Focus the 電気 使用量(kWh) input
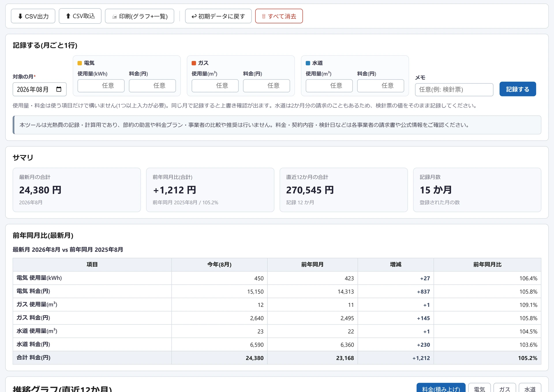 101,86
